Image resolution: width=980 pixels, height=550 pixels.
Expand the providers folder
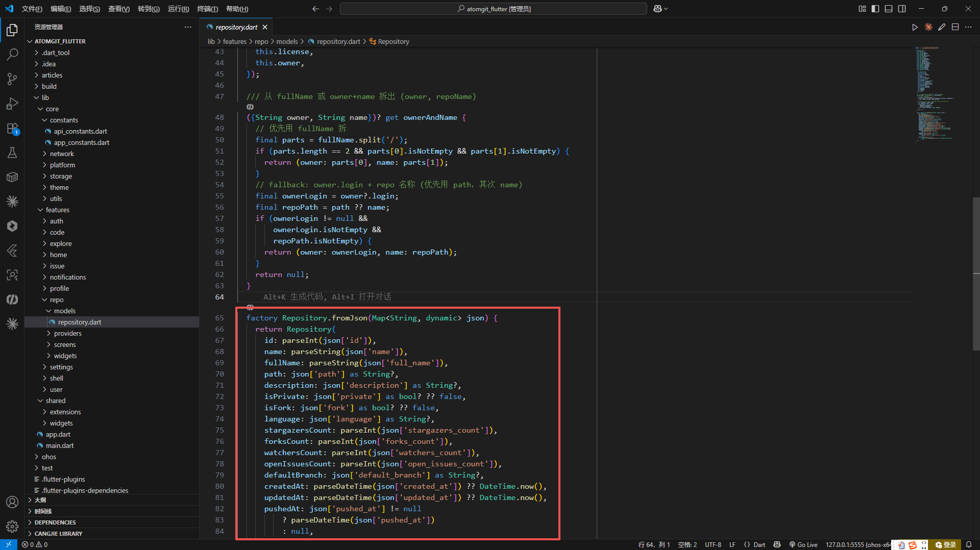[112, 333]
